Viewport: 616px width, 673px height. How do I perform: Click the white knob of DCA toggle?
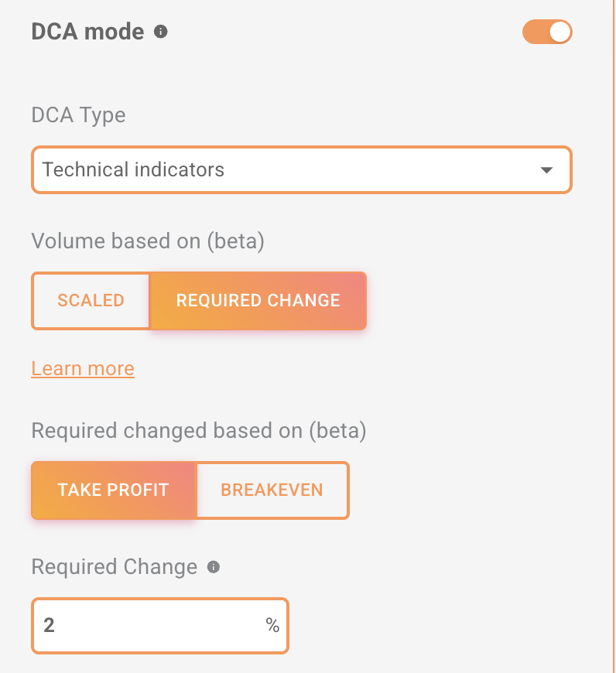(560, 32)
